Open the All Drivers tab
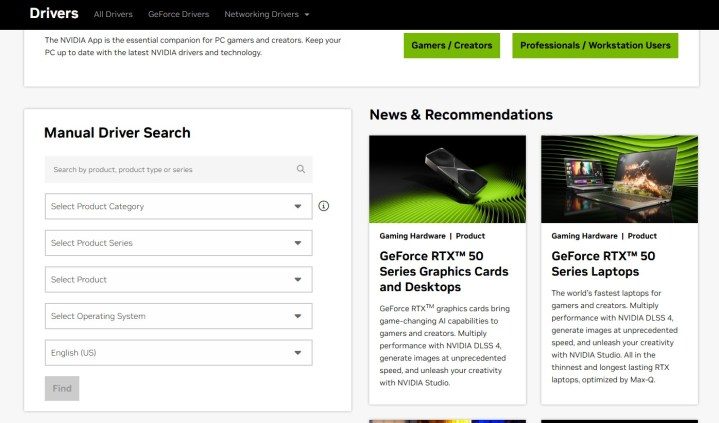This screenshot has height=423, width=719. point(112,15)
